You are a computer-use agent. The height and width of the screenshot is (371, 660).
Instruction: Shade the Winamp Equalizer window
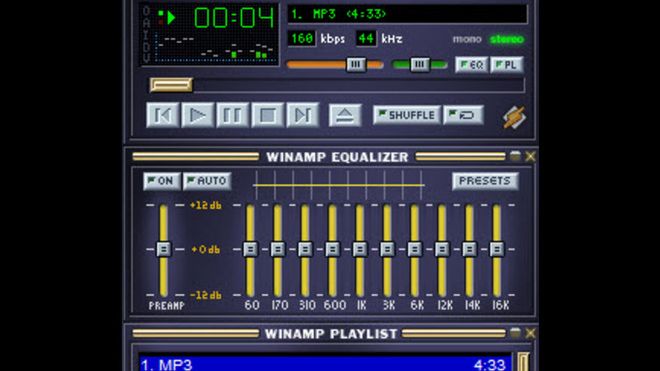tap(515, 156)
